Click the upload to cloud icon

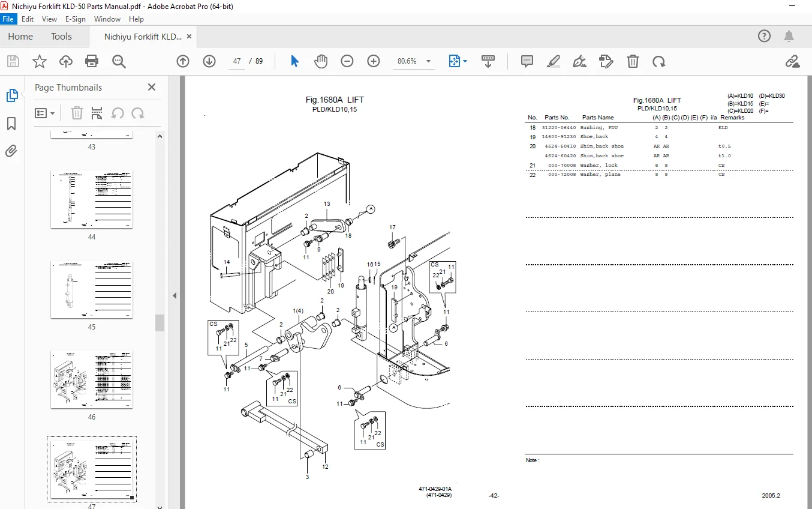point(66,61)
